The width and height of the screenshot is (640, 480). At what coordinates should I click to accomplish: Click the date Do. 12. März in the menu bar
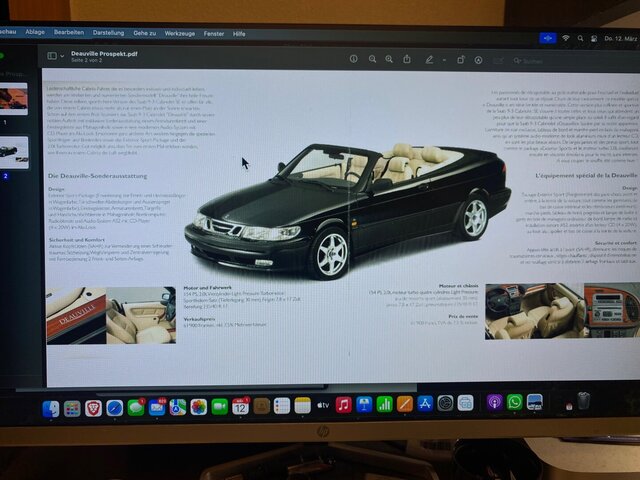pos(620,38)
